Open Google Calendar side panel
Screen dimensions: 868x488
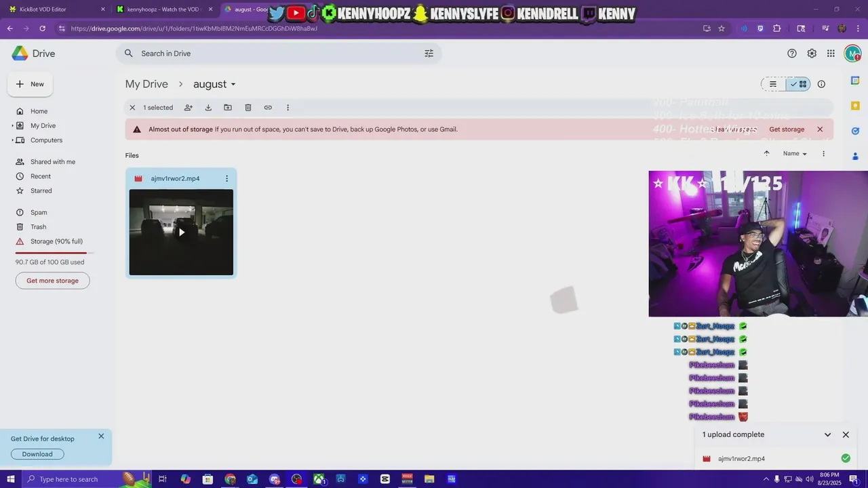(855, 81)
